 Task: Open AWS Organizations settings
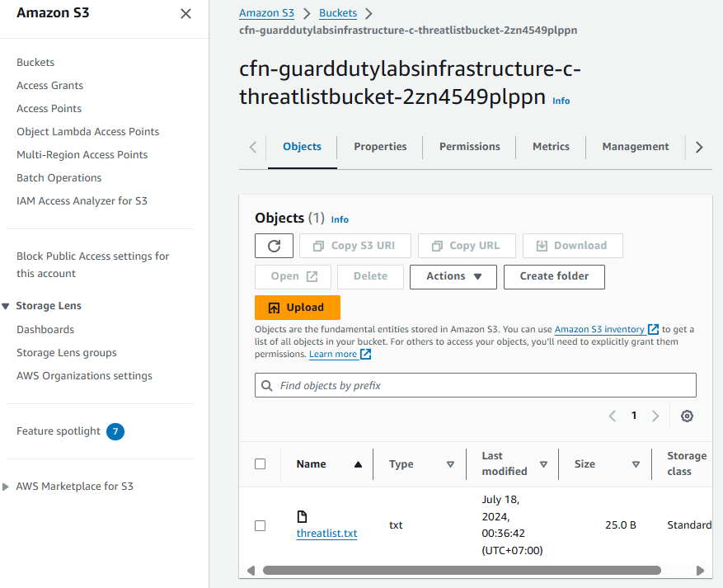pyautogui.click(x=84, y=376)
